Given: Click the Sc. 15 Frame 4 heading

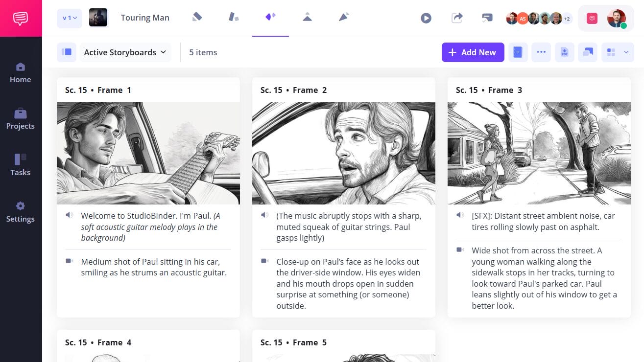Looking at the screenshot, I should pos(98,342).
